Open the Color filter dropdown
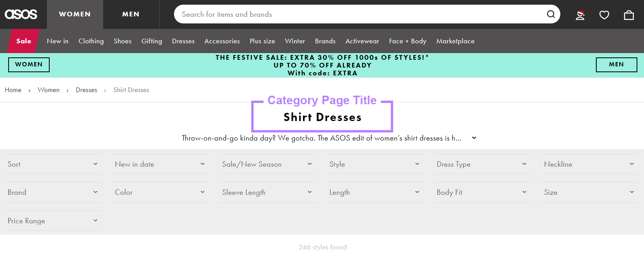The width and height of the screenshot is (644, 260). click(x=160, y=192)
